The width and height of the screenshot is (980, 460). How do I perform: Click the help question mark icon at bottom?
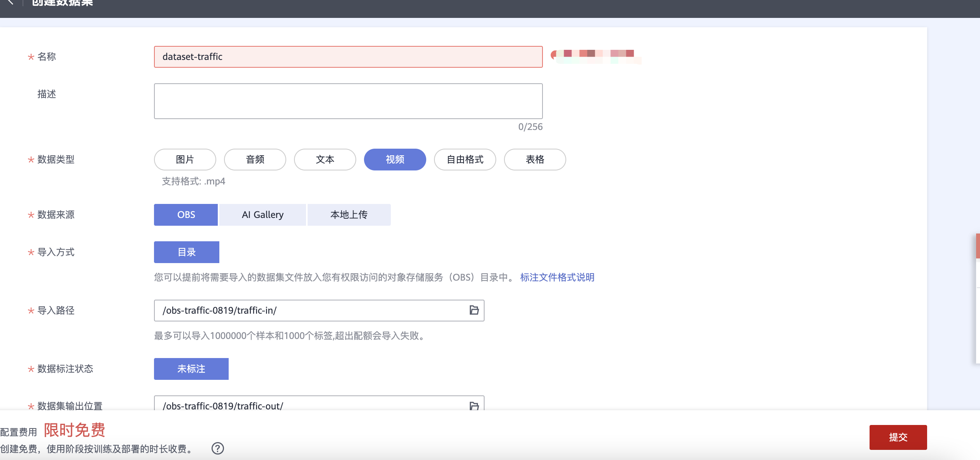click(218, 449)
